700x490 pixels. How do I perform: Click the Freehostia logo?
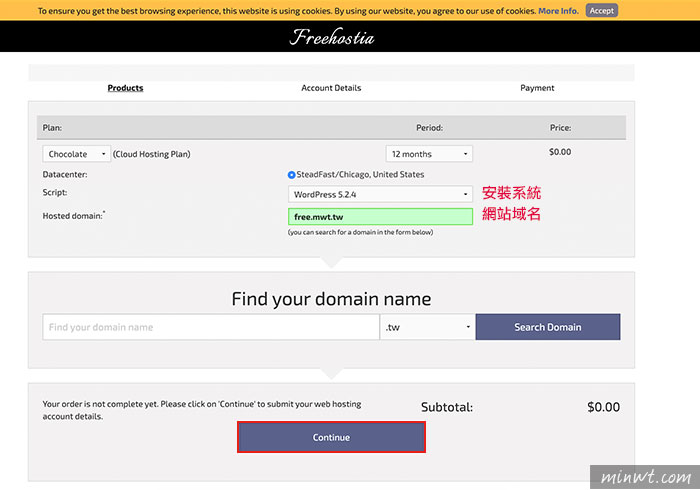[332, 37]
